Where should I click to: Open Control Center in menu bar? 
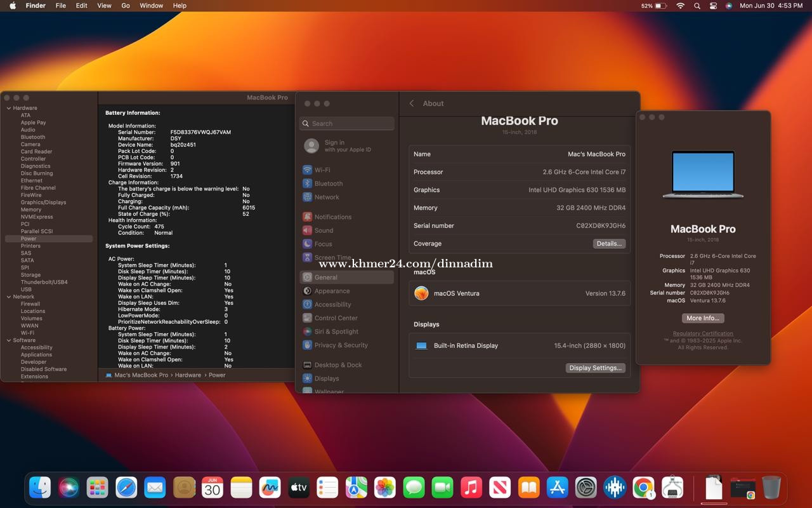713,6
